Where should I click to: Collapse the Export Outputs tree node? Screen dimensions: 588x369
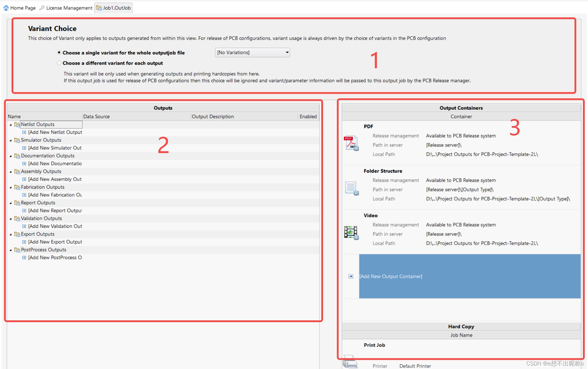pyautogui.click(x=11, y=234)
